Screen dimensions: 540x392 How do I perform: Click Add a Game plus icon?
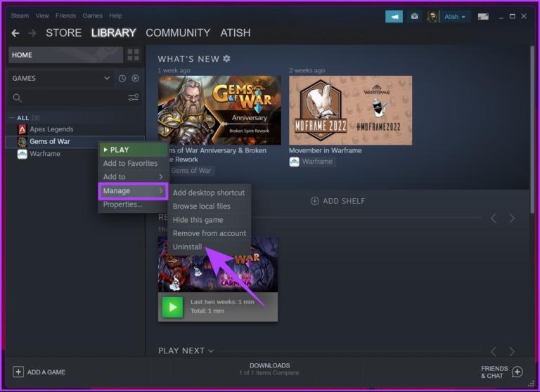(18, 372)
